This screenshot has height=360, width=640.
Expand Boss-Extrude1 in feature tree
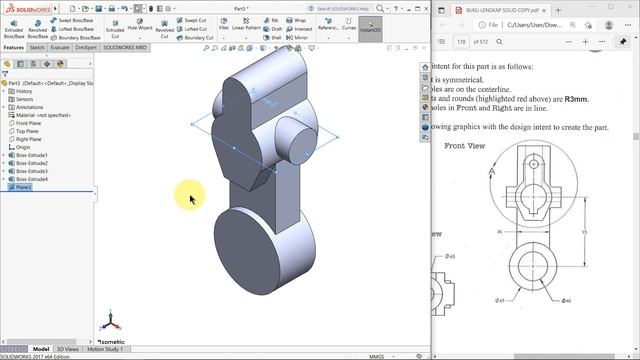[4, 155]
